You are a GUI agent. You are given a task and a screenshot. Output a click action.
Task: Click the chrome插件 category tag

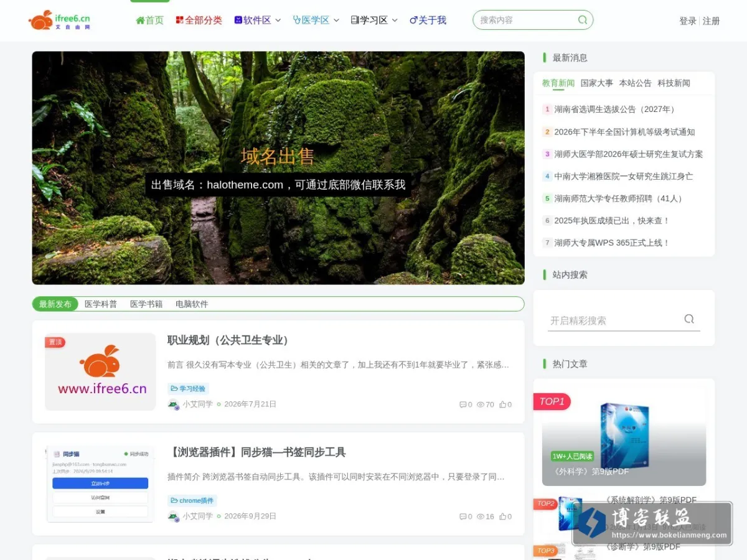point(192,501)
